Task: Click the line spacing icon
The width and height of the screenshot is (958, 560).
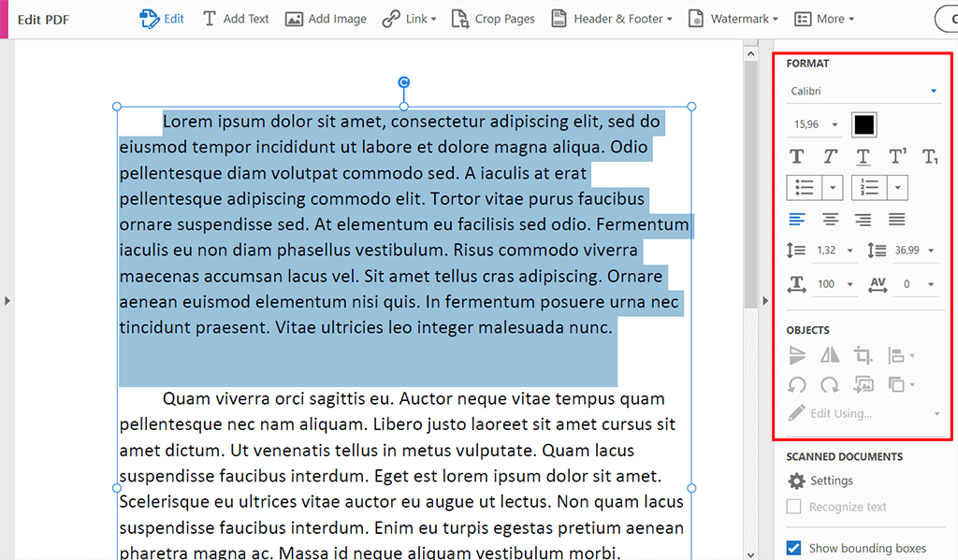Action: coord(796,251)
